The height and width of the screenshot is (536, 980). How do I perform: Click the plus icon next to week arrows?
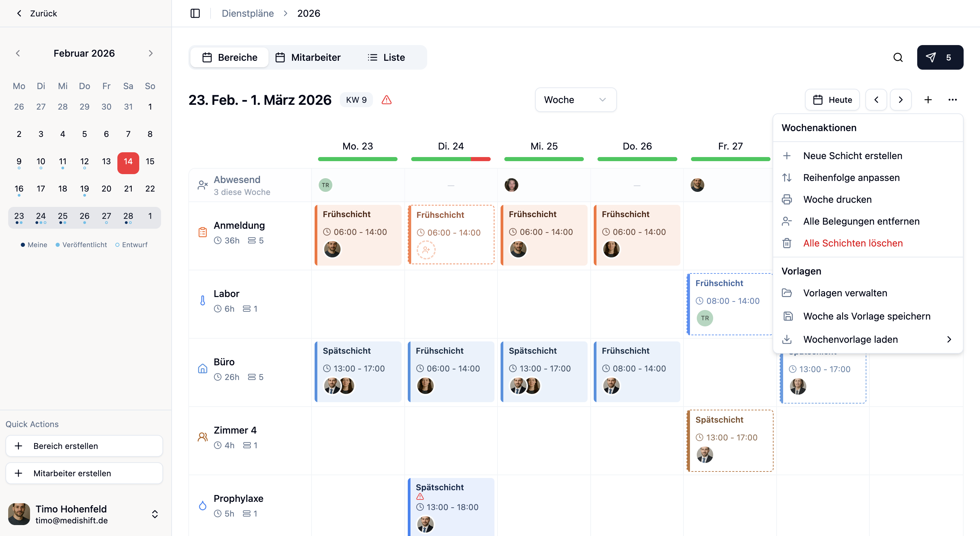pos(928,100)
